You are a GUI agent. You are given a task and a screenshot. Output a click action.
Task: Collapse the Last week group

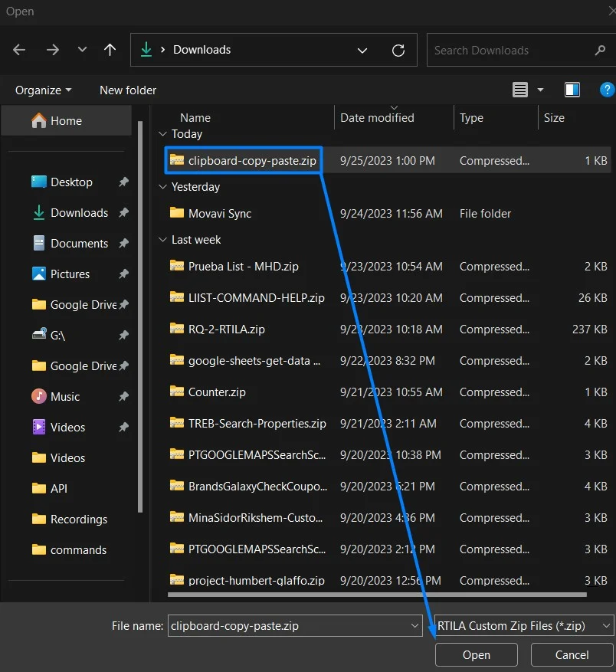[x=162, y=240]
